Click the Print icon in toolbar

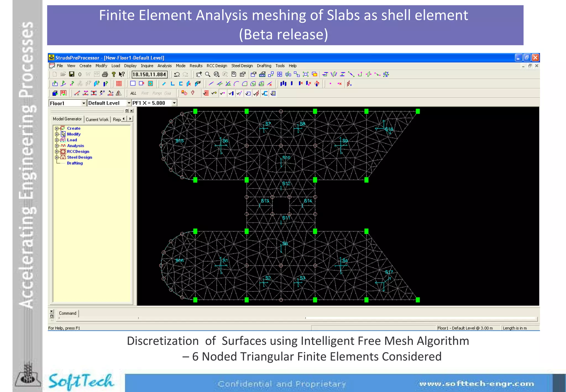coord(105,74)
